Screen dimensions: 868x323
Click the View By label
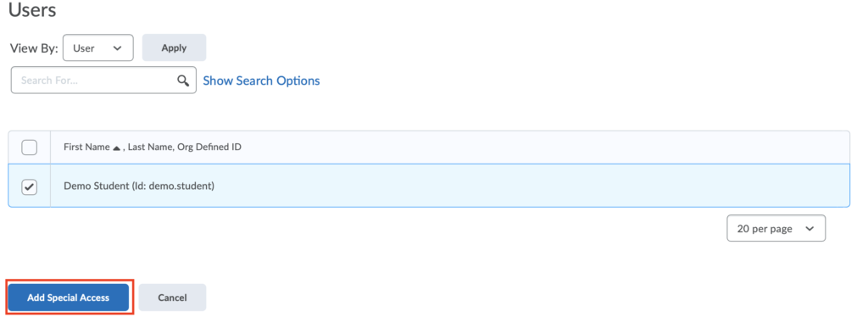(34, 48)
